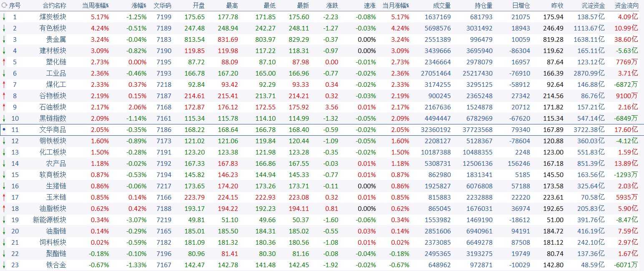Click the down arrow icon on 新能源板块 row
This screenshot has width=644, height=271.
click(4, 220)
